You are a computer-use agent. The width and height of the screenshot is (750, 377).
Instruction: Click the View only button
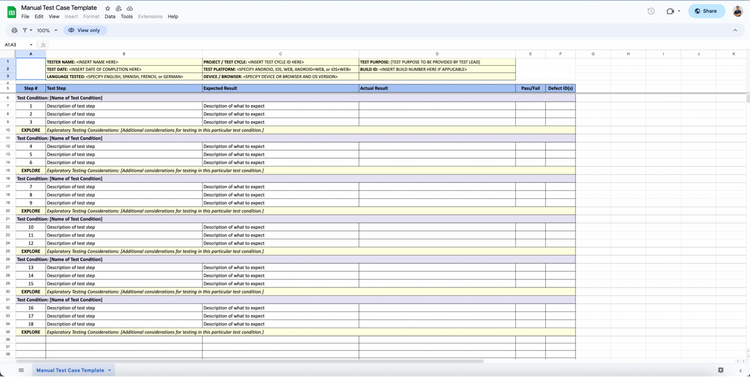(x=84, y=30)
